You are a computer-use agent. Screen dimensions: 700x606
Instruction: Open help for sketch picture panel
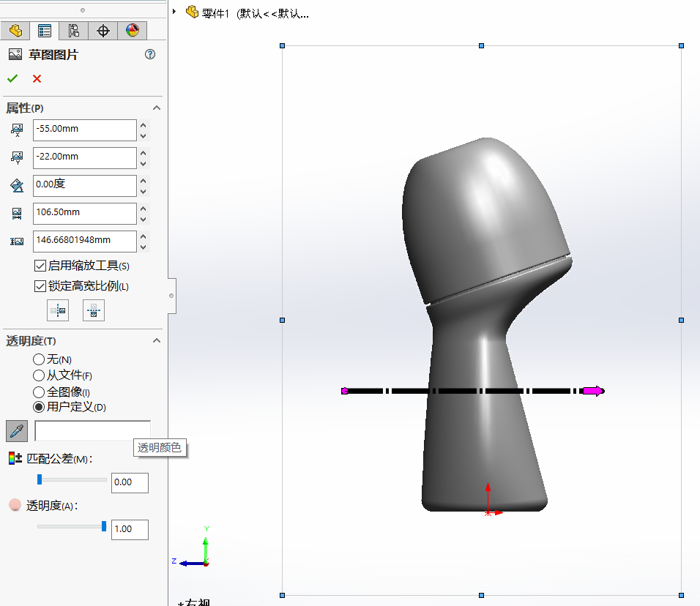tap(150, 54)
